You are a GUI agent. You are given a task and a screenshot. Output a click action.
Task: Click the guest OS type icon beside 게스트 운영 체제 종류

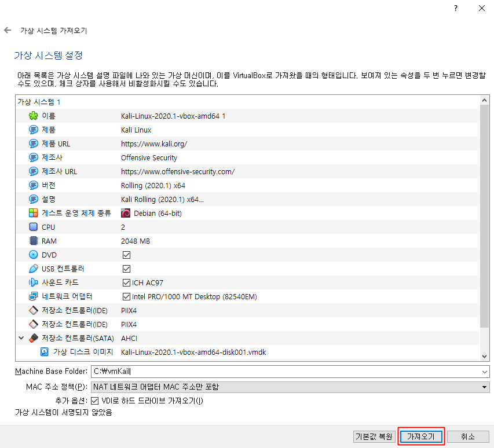click(x=34, y=213)
